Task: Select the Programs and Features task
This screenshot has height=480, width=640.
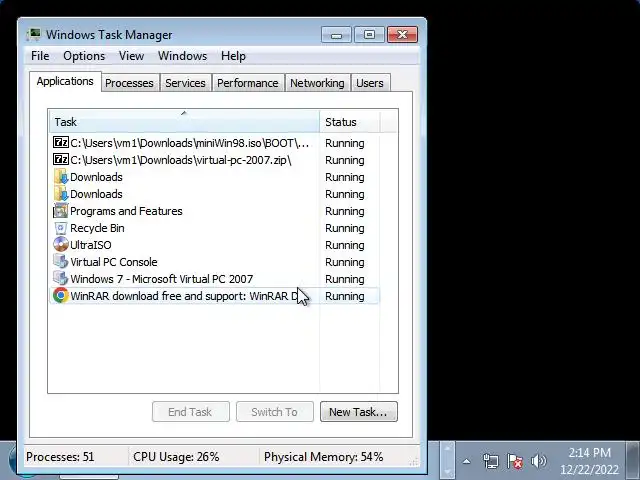Action: pyautogui.click(x=214, y=211)
